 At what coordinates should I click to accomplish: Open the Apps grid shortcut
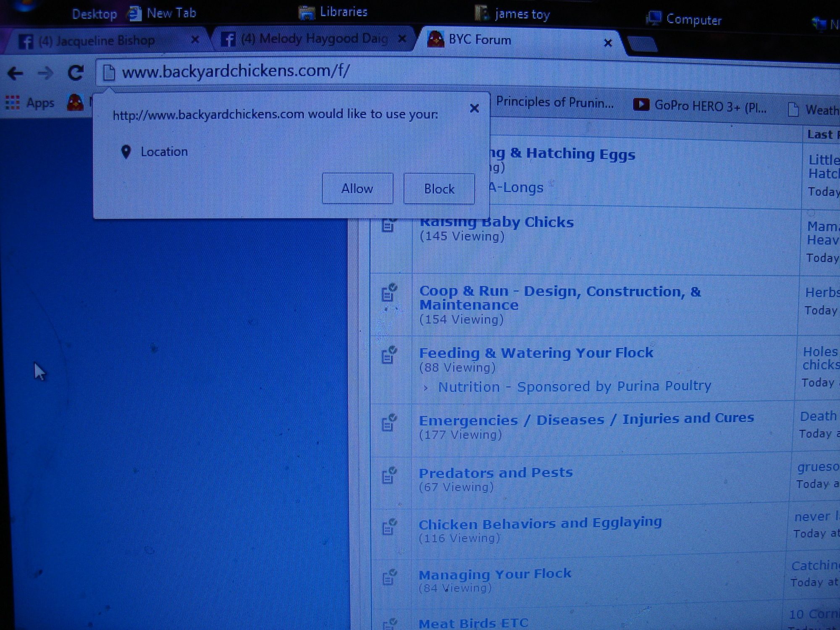click(13, 102)
